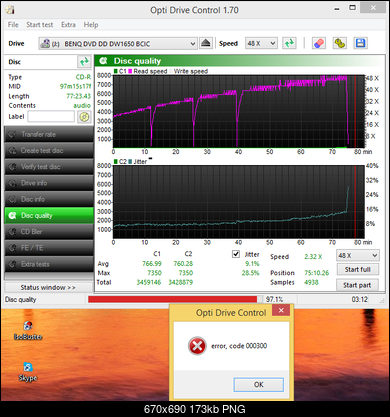Close the error code dialog
The height and width of the screenshot is (417, 390).
(x=281, y=310)
